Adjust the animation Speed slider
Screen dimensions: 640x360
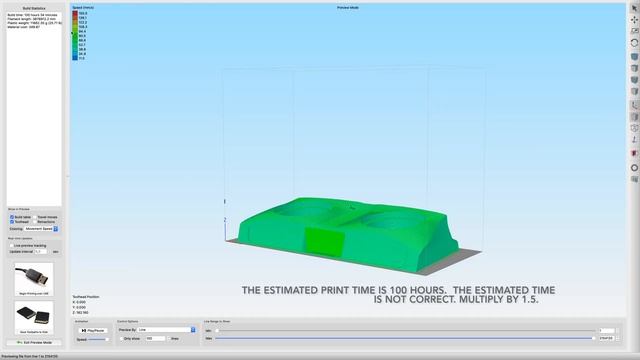tap(98, 339)
